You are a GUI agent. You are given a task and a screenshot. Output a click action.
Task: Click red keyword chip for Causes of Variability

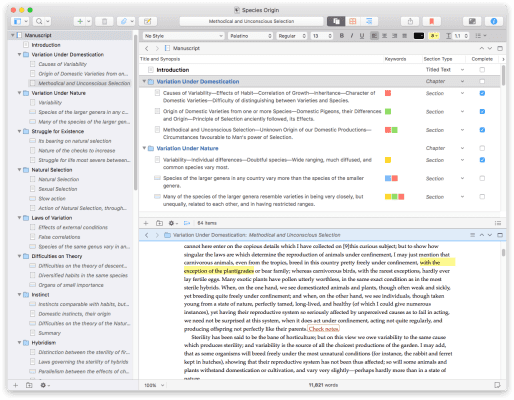pos(388,93)
